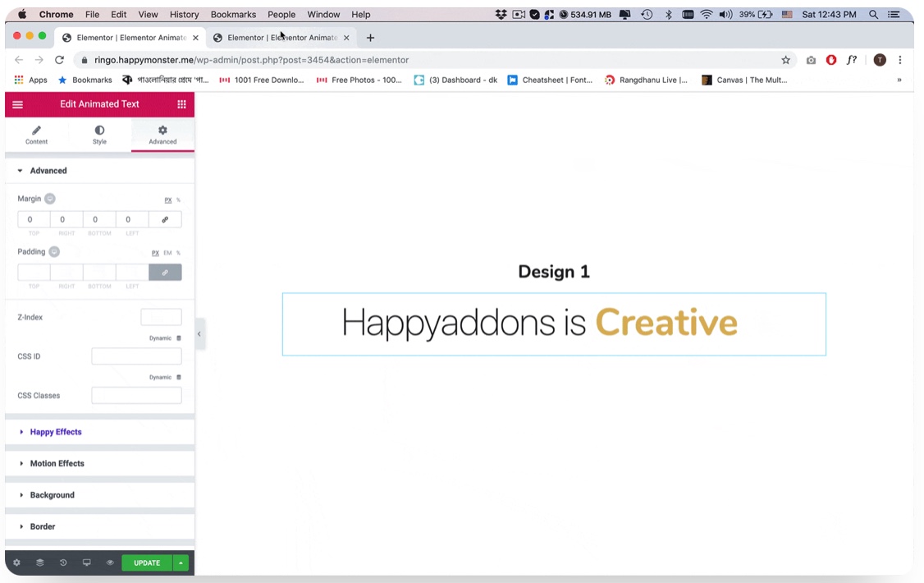Expand the Happy Effects section

(x=99, y=432)
